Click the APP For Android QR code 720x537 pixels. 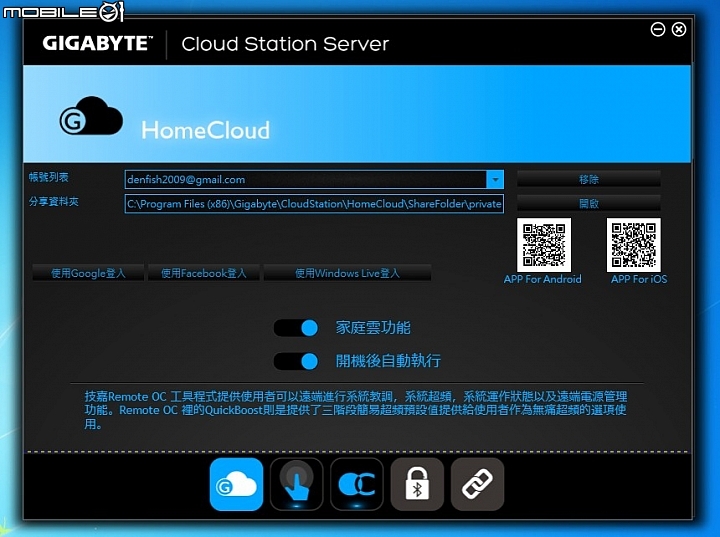[x=544, y=245]
